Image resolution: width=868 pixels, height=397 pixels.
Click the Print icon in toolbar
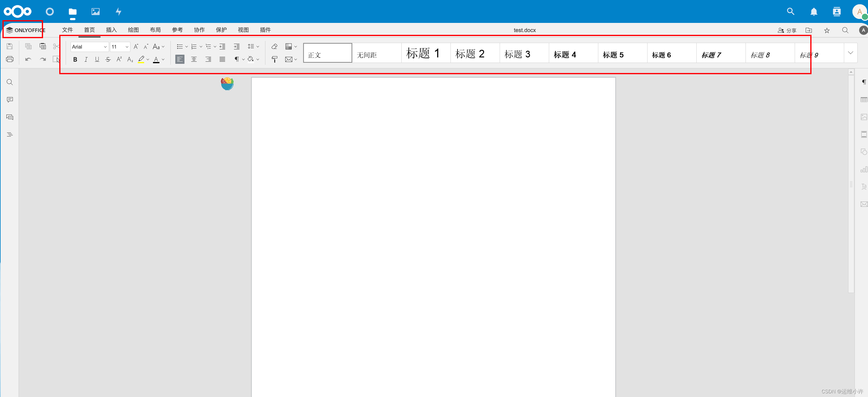point(10,59)
